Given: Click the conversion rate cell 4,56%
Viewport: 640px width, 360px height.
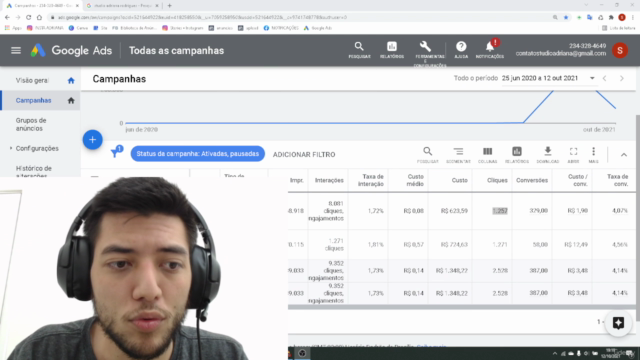Looking at the screenshot, I should pos(620,244).
